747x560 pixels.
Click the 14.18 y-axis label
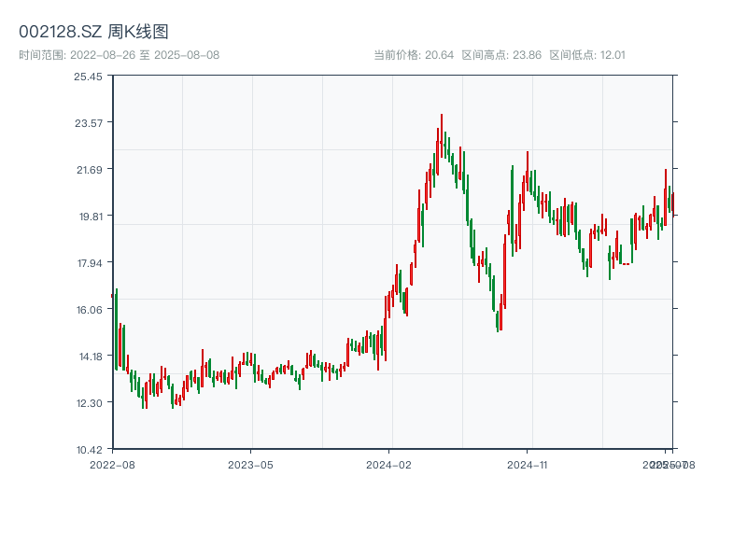(91, 357)
